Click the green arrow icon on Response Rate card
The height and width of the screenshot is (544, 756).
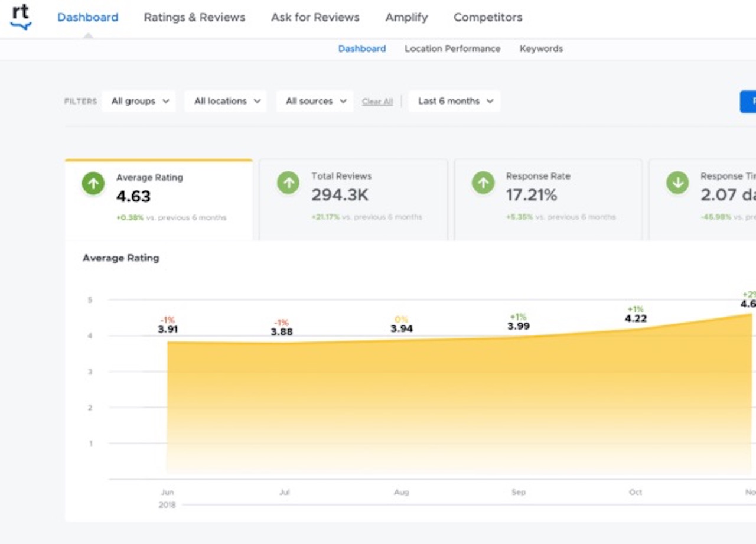483,183
